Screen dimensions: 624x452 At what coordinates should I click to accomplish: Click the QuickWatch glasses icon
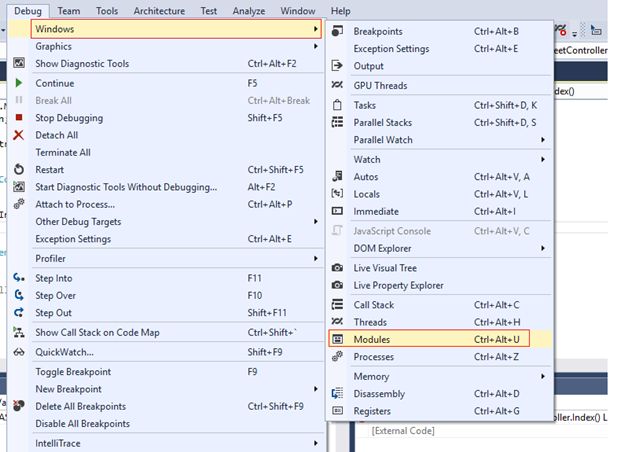click(19, 352)
